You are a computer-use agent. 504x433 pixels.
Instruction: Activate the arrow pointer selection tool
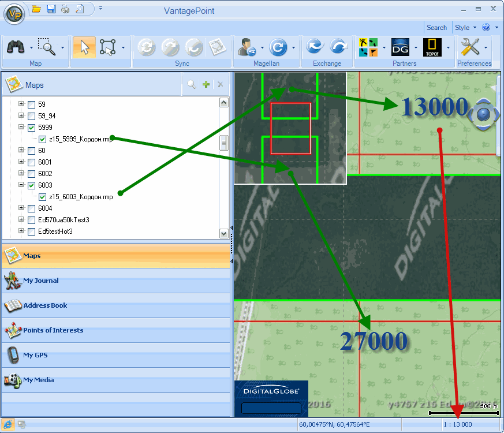(x=84, y=47)
